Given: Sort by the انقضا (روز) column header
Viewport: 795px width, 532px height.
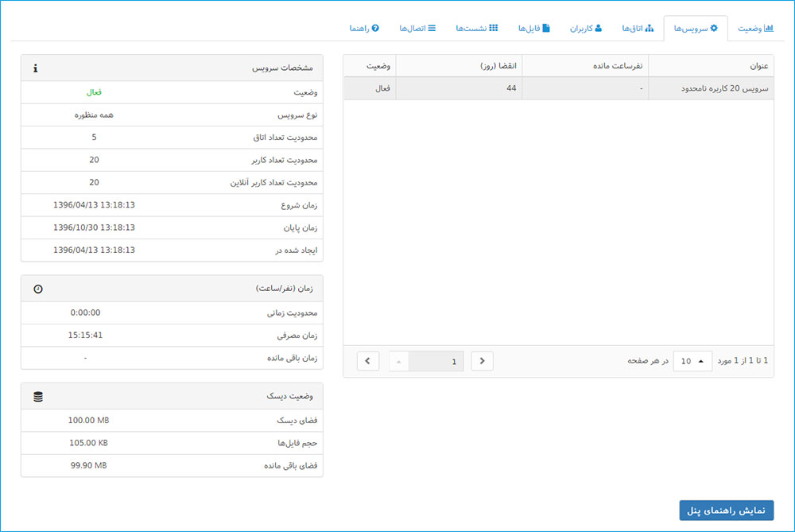Looking at the screenshot, I should click(x=459, y=66).
